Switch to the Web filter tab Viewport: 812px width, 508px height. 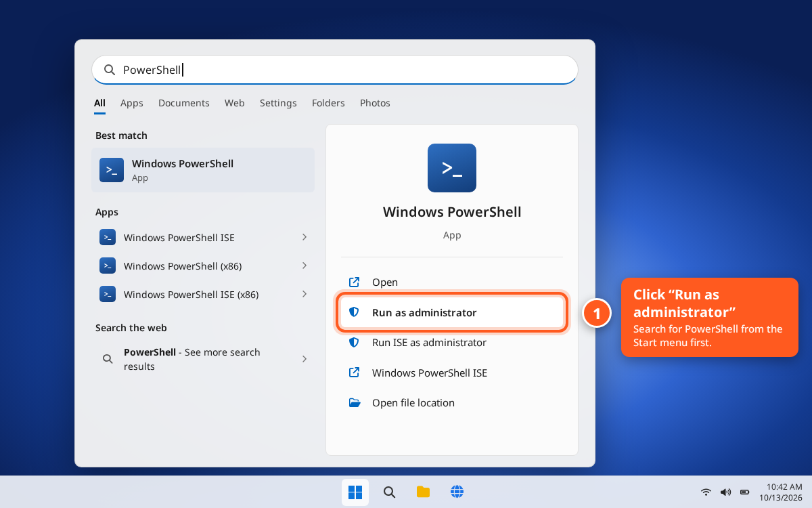pyautogui.click(x=235, y=103)
